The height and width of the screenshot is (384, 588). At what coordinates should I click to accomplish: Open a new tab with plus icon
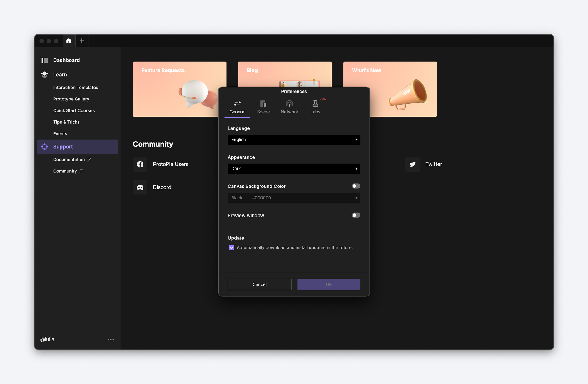82,41
